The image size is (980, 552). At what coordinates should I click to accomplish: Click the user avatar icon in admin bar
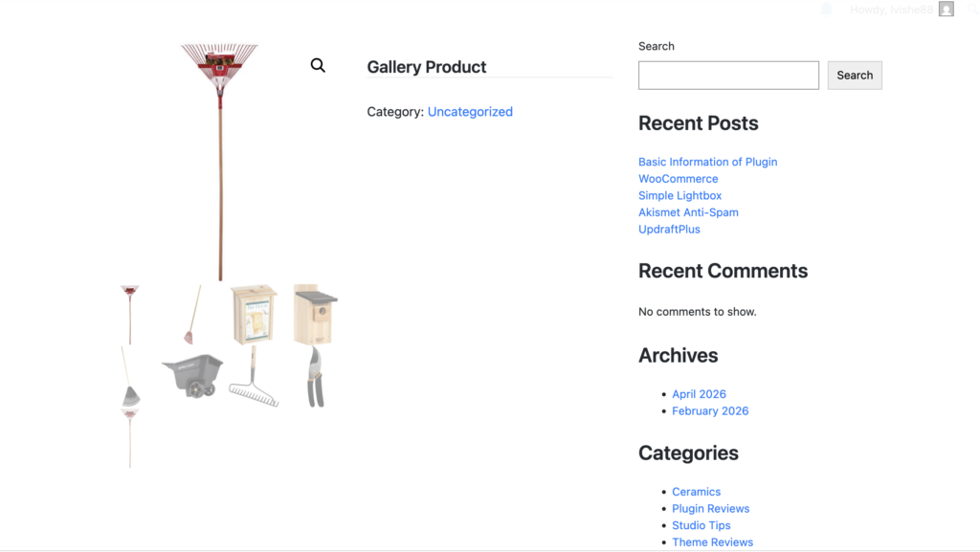click(946, 10)
